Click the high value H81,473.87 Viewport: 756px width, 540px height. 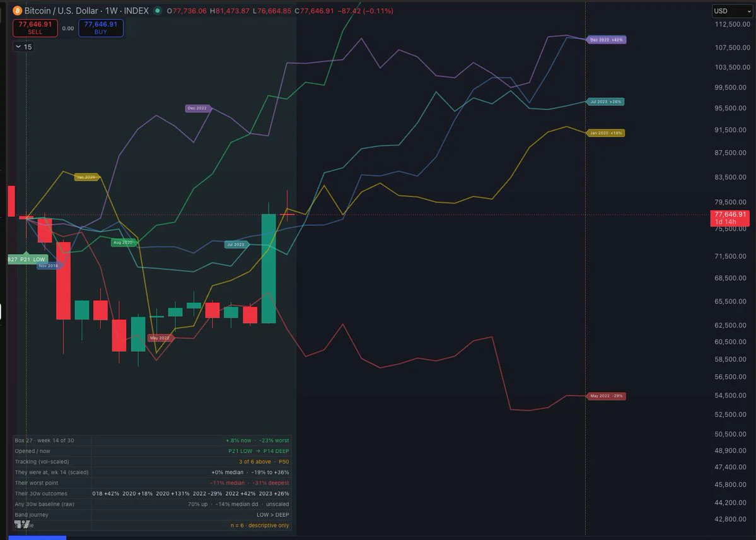(230, 11)
